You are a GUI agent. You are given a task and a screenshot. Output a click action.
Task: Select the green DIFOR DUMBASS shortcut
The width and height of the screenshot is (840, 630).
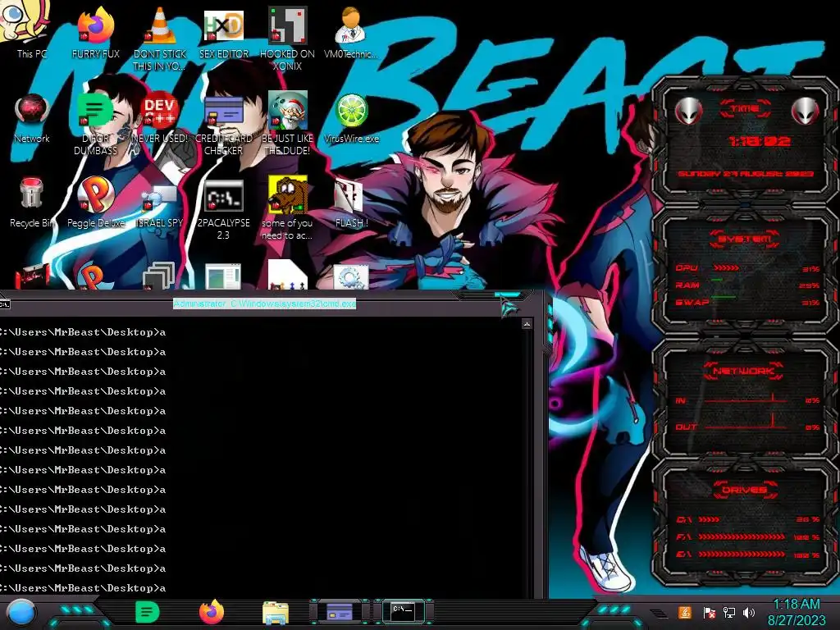[x=95, y=123]
